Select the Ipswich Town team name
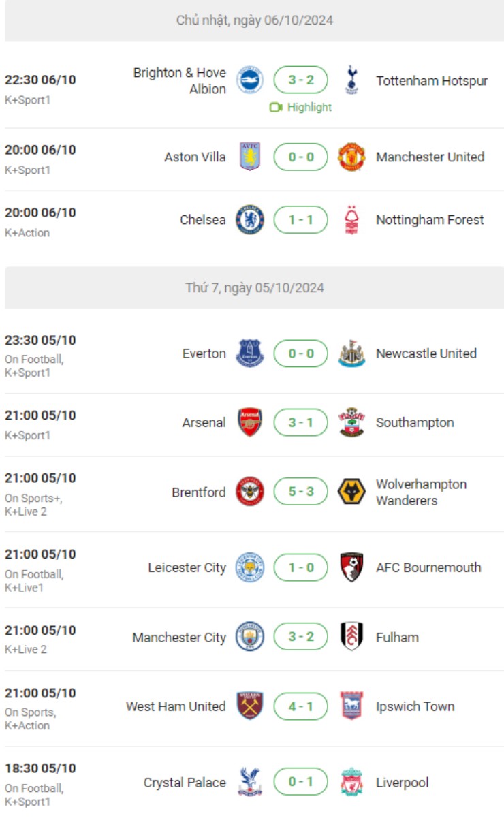Image resolution: width=504 pixels, height=818 pixels. point(415,706)
